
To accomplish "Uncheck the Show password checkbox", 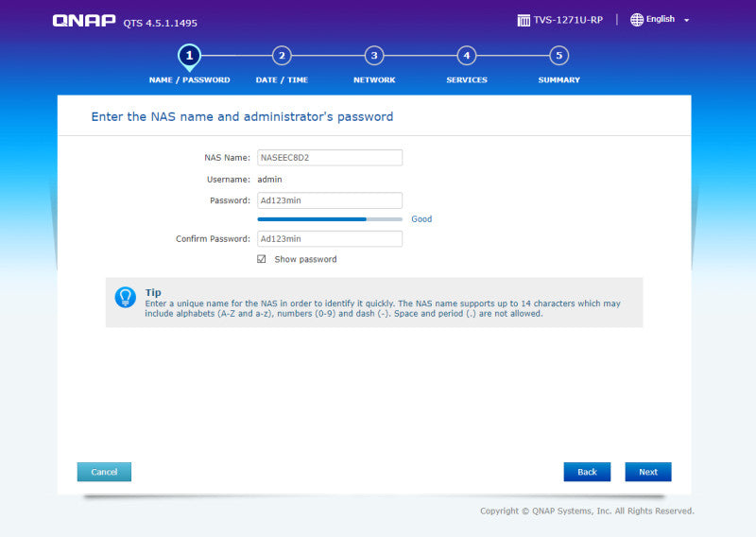I will 262,259.
